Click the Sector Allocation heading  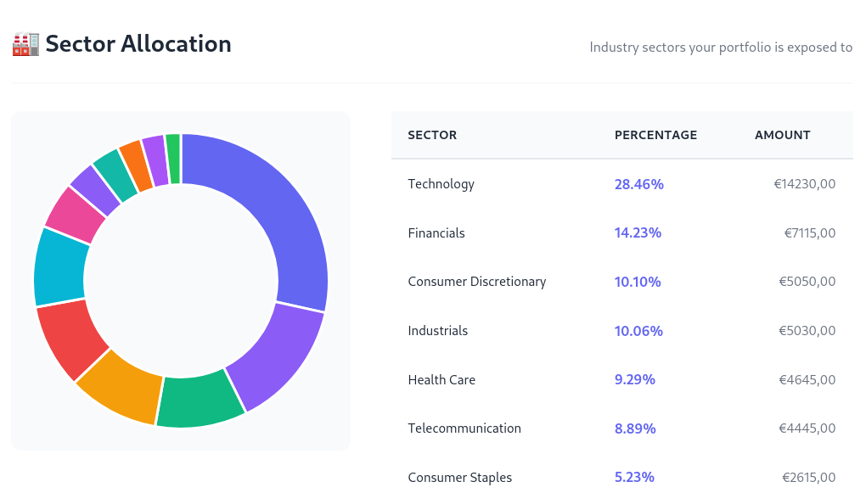click(138, 43)
